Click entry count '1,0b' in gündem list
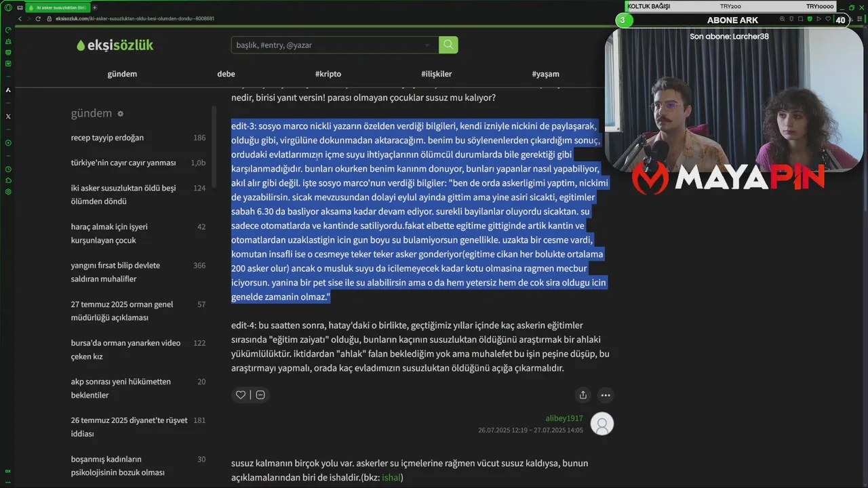The width and height of the screenshot is (868, 488). [x=198, y=163]
